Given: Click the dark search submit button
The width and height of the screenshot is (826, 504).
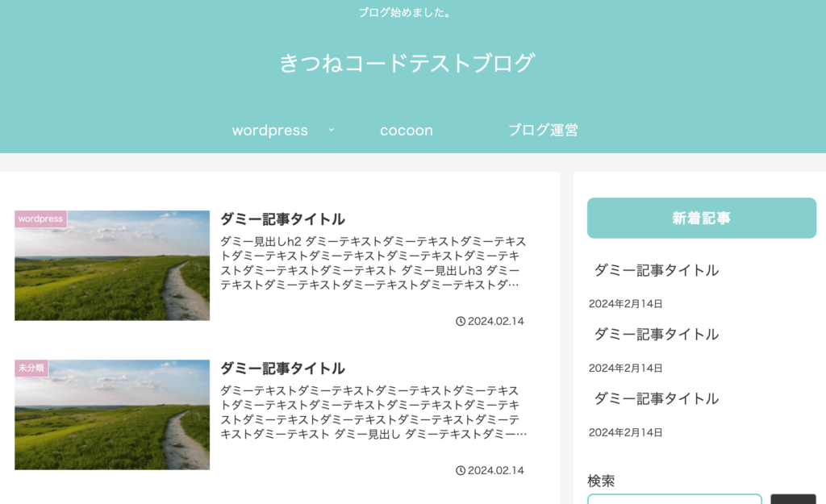Looking at the screenshot, I should click(793, 498).
